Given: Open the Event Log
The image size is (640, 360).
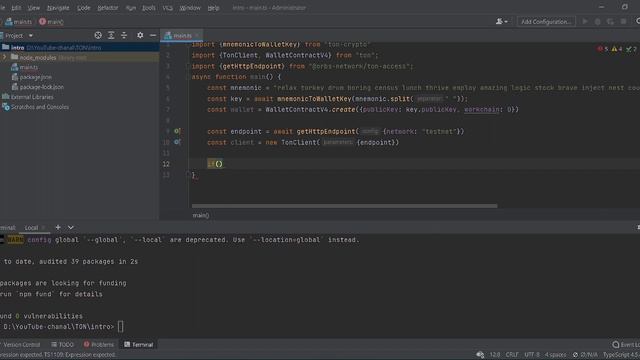Looking at the screenshot, I should pyautogui.click(x=626, y=345).
